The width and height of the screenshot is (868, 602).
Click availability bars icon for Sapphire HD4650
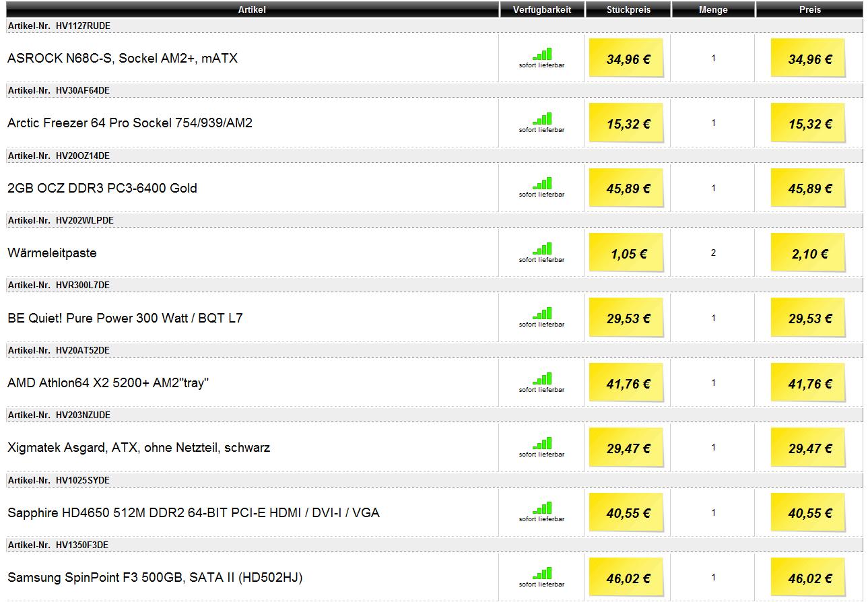tap(542, 508)
